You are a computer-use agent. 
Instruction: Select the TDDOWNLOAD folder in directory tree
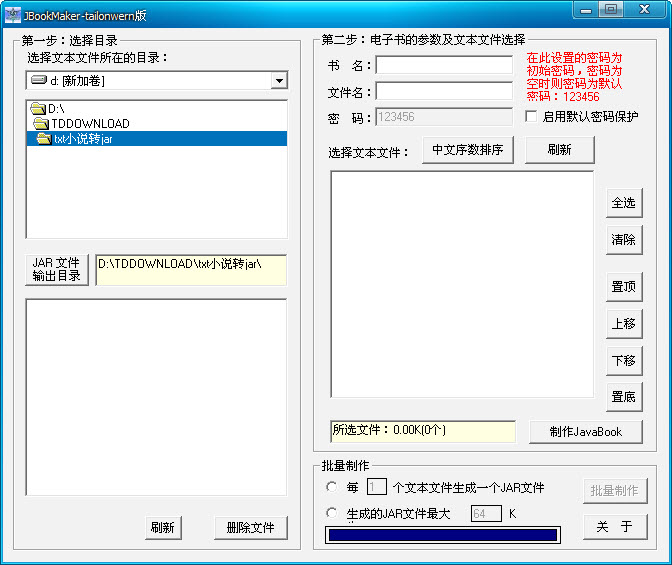pyautogui.click(x=90, y=124)
